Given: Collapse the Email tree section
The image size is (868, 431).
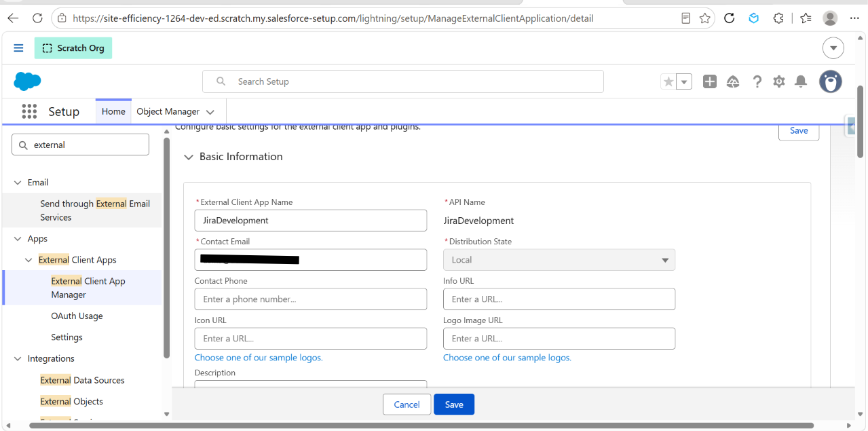Looking at the screenshot, I should tap(18, 183).
